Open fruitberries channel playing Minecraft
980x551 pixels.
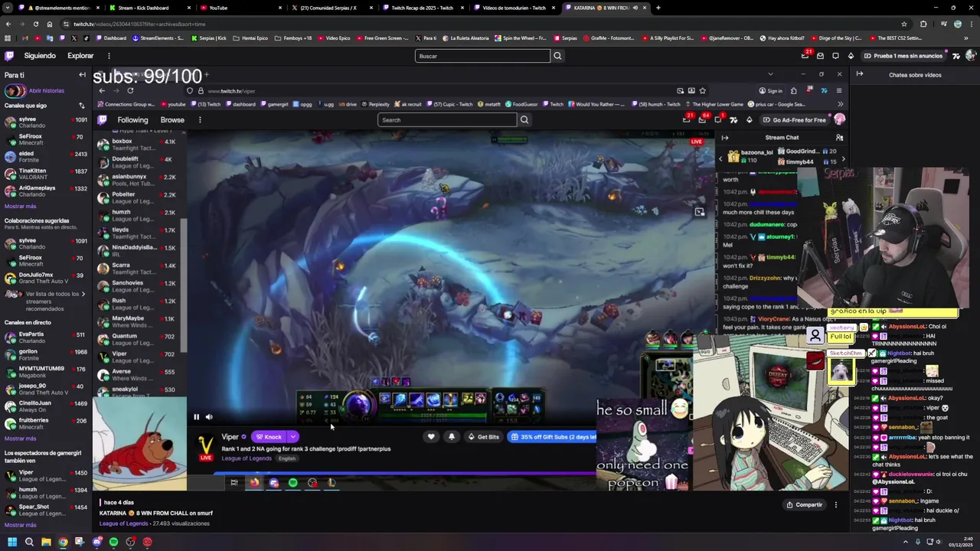click(45, 423)
